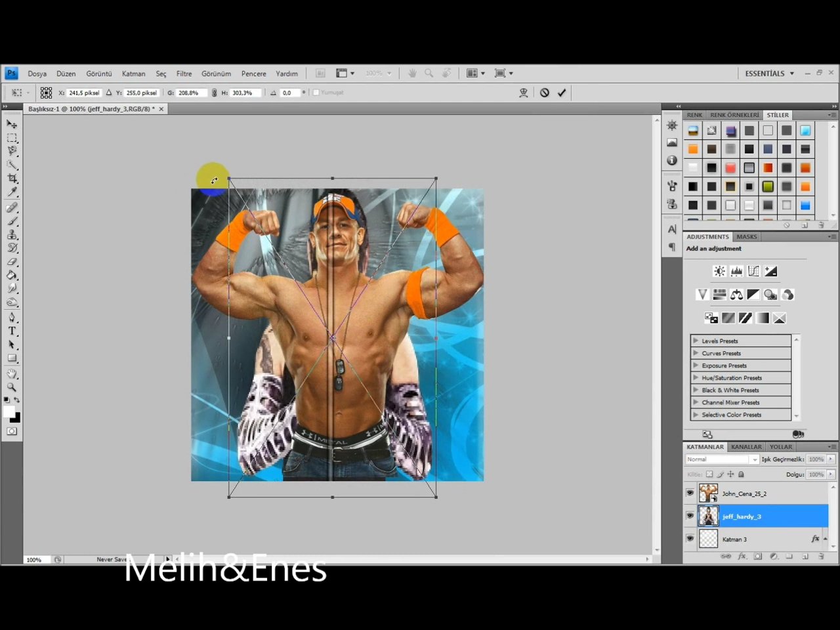The width and height of the screenshot is (840, 630).
Task: Click the Exposure adjustment icon
Action: point(771,271)
